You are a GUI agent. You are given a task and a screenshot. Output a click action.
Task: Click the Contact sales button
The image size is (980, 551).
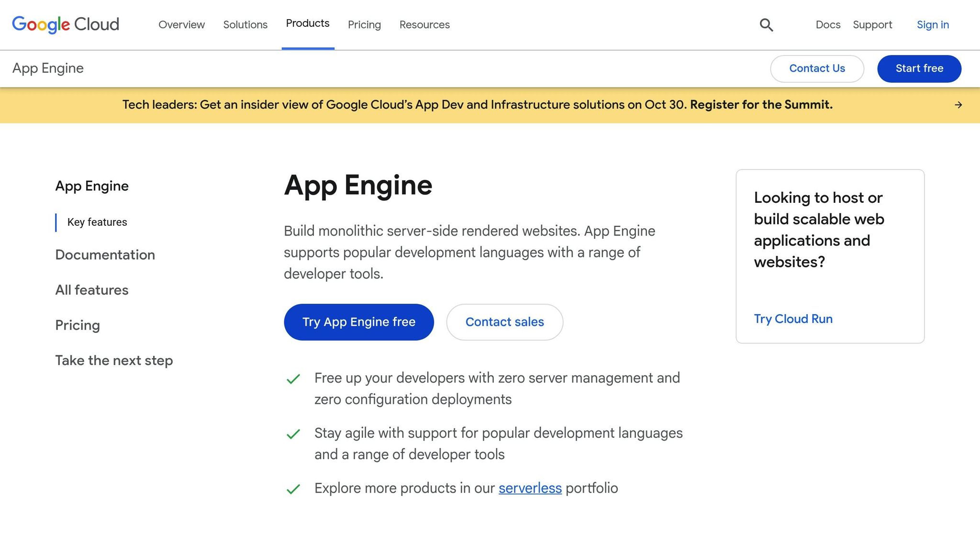(505, 322)
